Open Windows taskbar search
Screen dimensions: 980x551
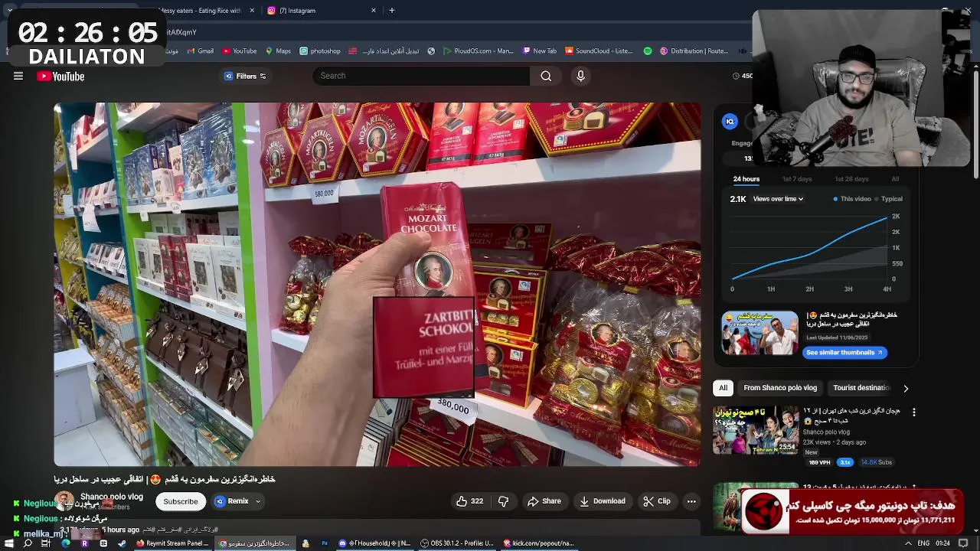[28, 543]
